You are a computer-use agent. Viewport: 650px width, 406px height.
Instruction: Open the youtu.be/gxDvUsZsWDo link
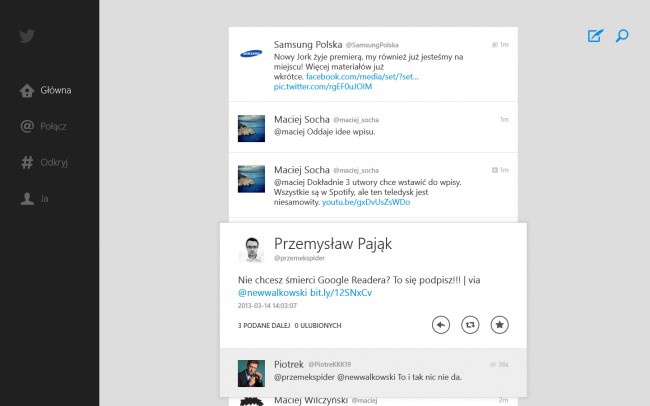click(x=366, y=202)
